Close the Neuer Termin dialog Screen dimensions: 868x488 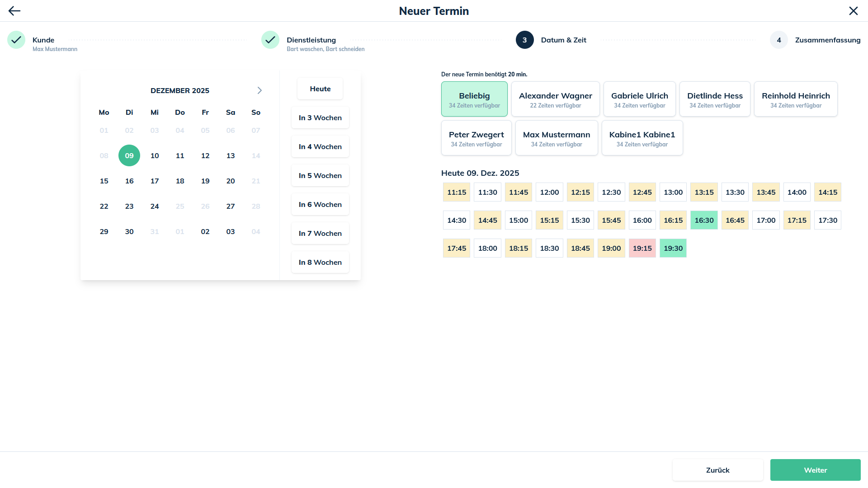pyautogui.click(x=853, y=11)
